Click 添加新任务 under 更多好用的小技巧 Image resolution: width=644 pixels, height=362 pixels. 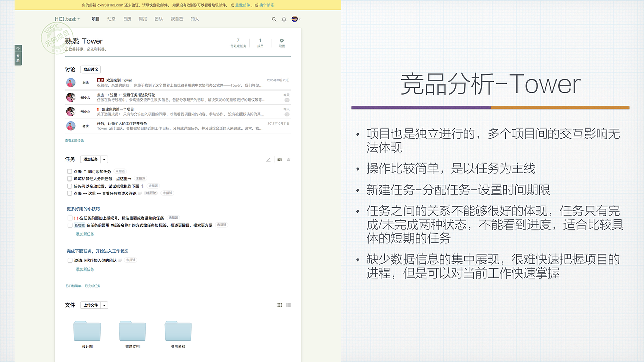click(x=85, y=234)
